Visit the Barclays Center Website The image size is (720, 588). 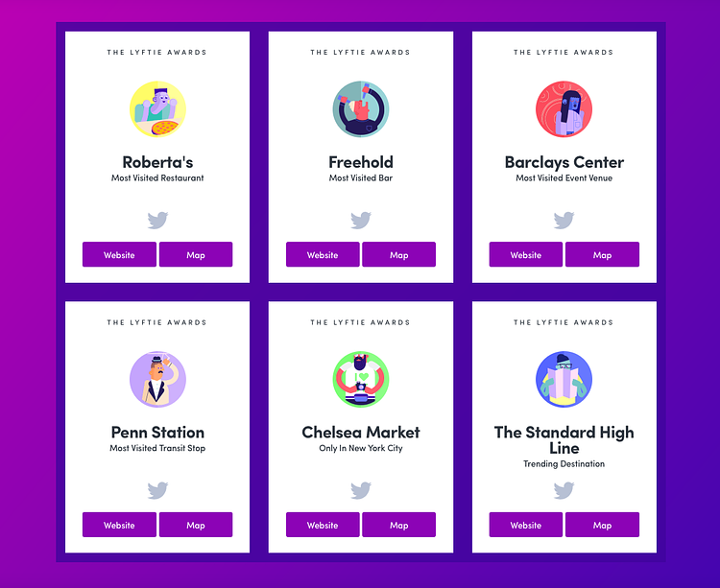tap(526, 254)
